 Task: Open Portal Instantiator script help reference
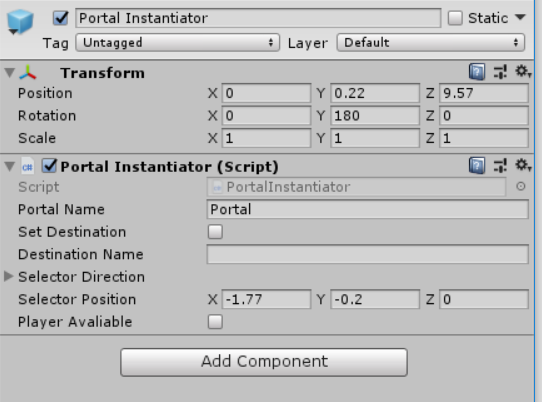(x=477, y=166)
